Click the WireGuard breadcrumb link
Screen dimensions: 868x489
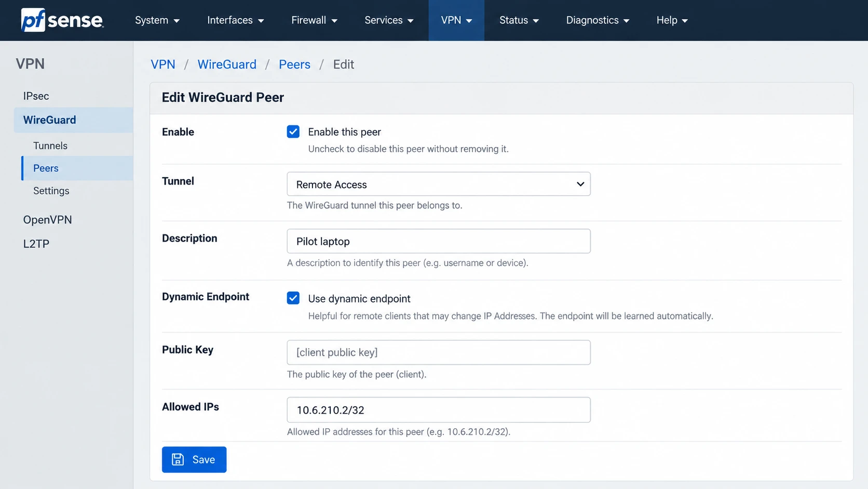pos(227,64)
